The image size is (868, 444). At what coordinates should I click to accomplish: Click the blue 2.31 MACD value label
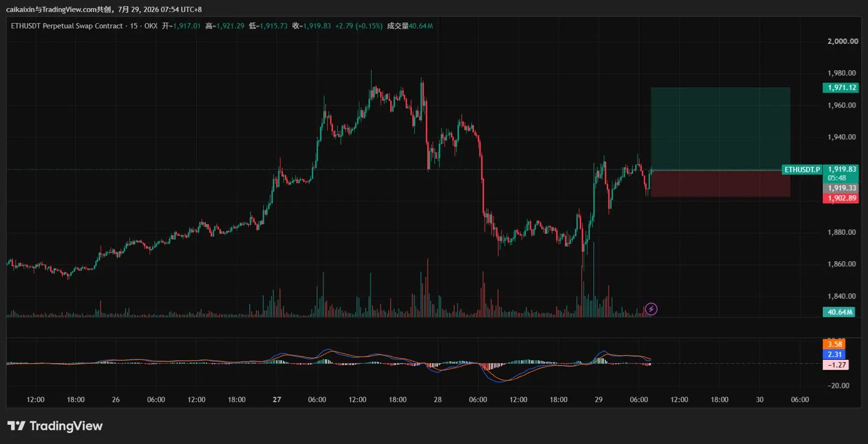(x=834, y=354)
